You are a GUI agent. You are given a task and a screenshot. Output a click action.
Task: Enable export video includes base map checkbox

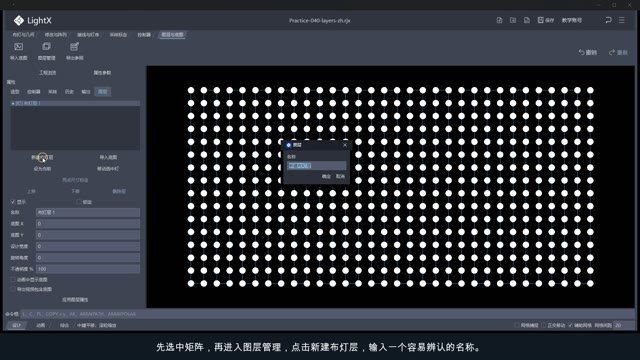click(x=13, y=289)
